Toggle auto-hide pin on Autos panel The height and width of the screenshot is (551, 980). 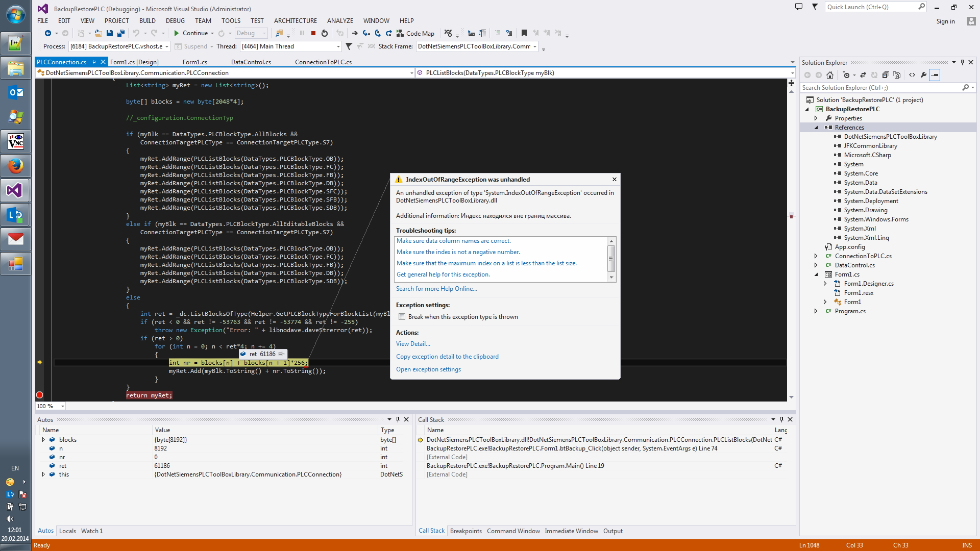click(398, 419)
